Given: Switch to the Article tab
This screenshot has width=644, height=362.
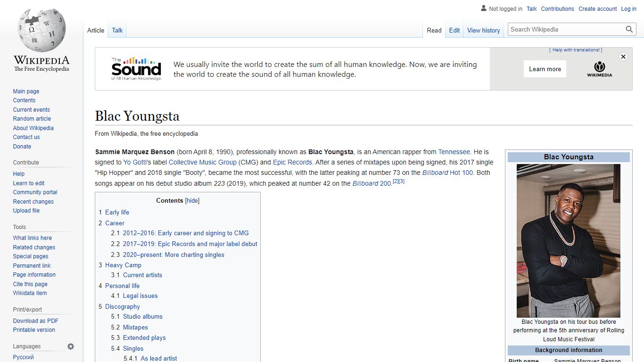Looking at the screenshot, I should coord(96,30).
